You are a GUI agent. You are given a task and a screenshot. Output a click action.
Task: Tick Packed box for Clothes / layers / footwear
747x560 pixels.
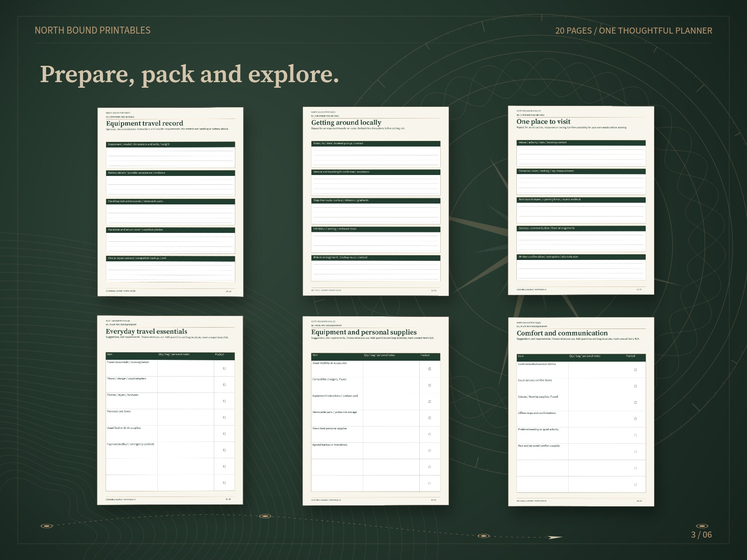tap(224, 401)
